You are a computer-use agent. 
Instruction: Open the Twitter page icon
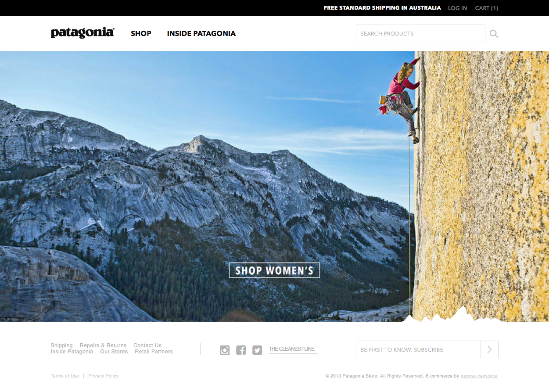(257, 350)
